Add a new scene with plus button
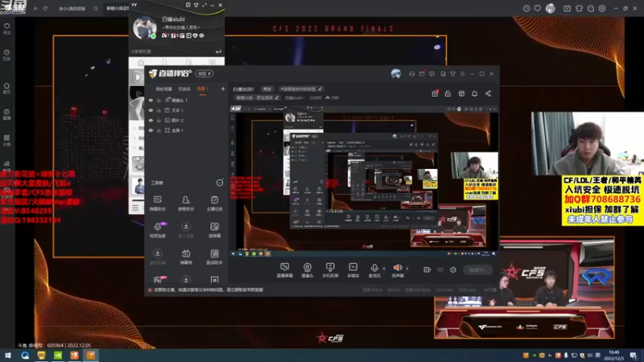 pos(223,88)
